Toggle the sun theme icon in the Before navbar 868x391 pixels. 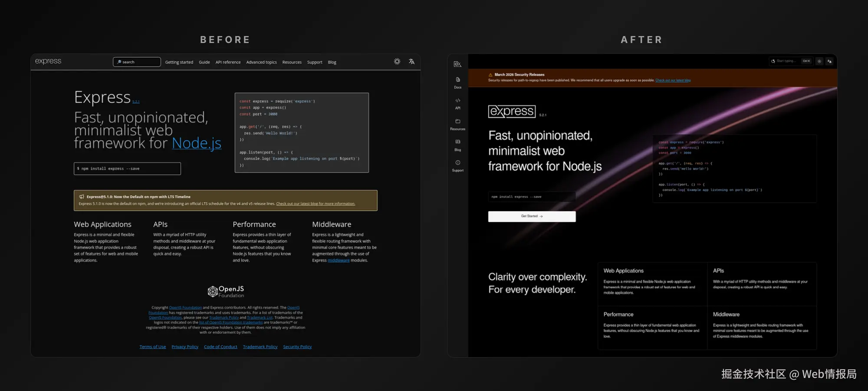coord(397,62)
